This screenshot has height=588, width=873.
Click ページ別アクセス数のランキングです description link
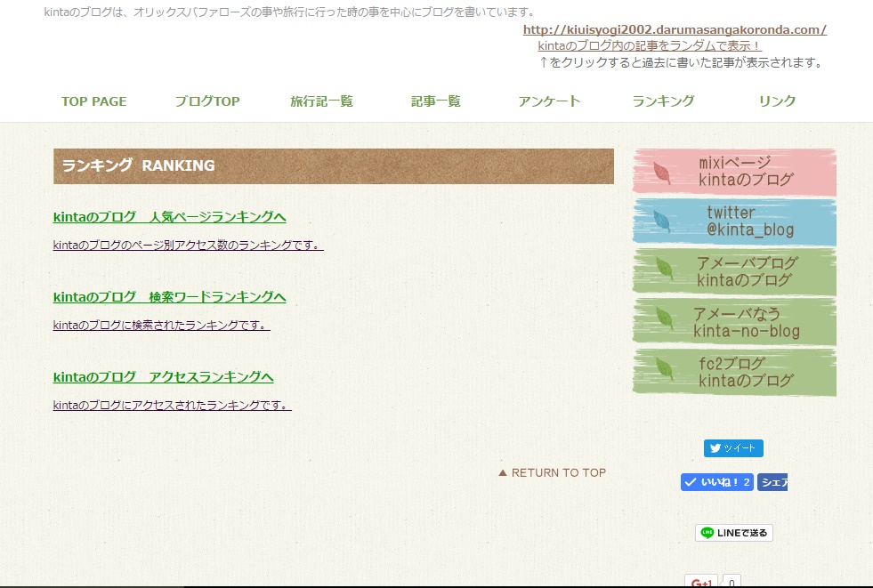tap(188, 245)
